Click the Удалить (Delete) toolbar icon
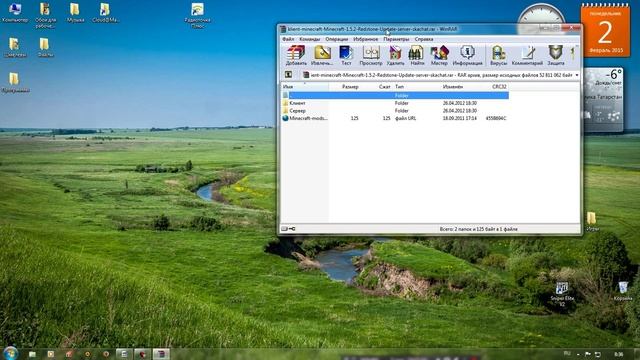Viewport: 640px width, 360px height. point(395,56)
